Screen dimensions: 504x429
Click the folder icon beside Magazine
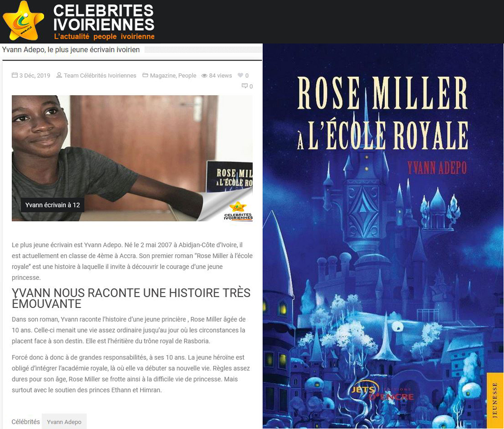point(145,75)
